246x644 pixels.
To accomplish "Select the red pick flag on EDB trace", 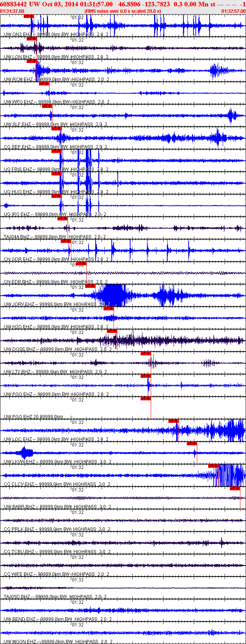I will 81,264.
